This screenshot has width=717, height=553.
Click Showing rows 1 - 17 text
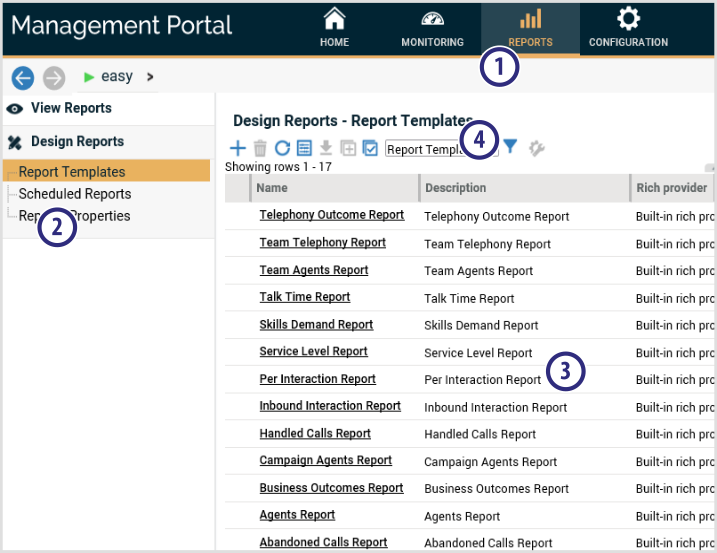(x=278, y=167)
